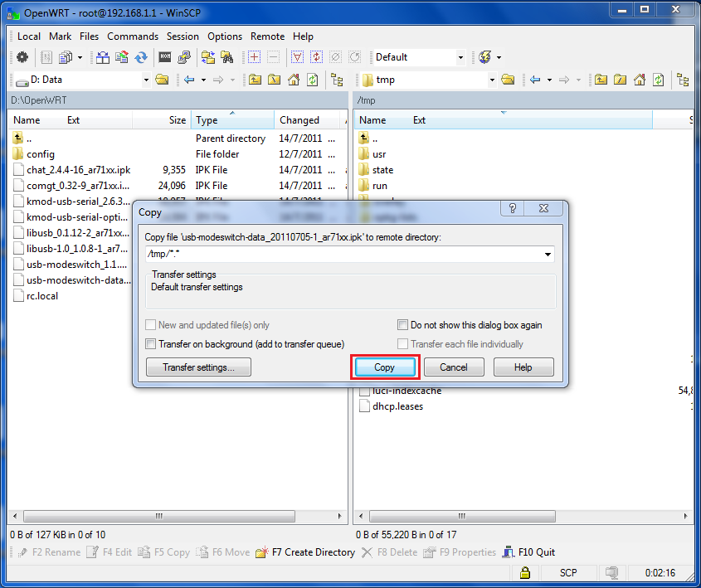Open the Files menu
Image resolution: width=701 pixels, height=588 pixels.
coord(89,36)
